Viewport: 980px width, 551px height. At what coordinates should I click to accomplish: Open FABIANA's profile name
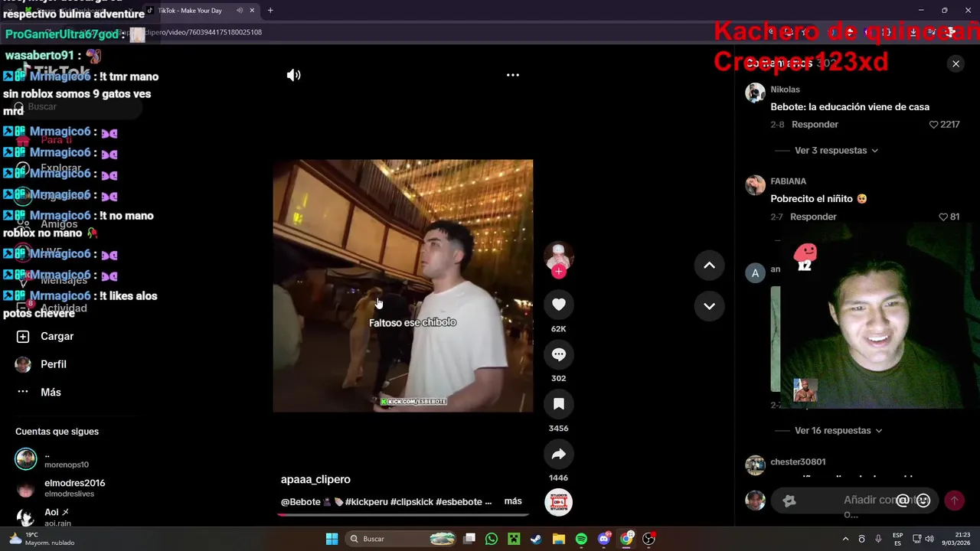(x=789, y=181)
